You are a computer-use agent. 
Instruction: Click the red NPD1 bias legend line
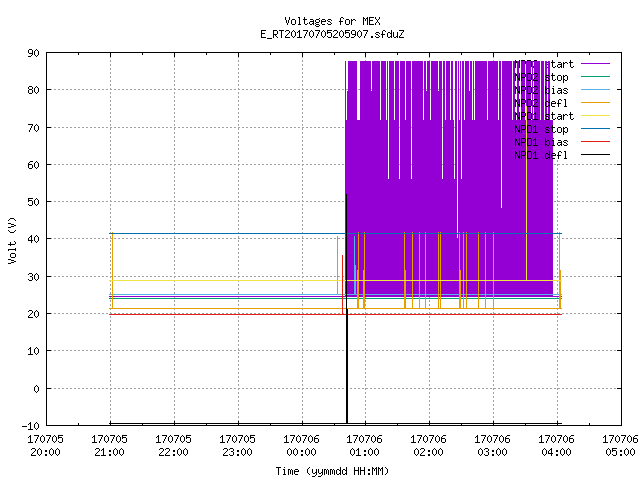595,142
